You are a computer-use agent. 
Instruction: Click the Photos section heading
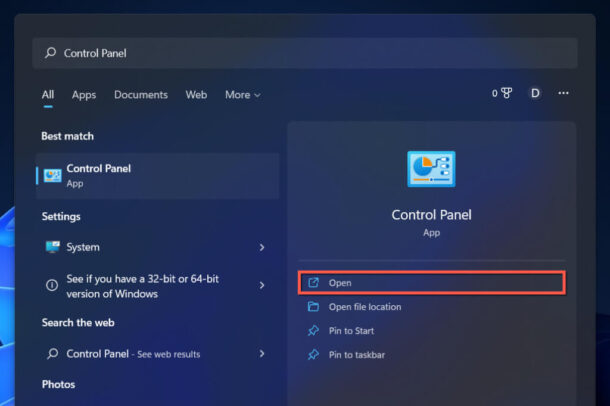[x=58, y=384]
